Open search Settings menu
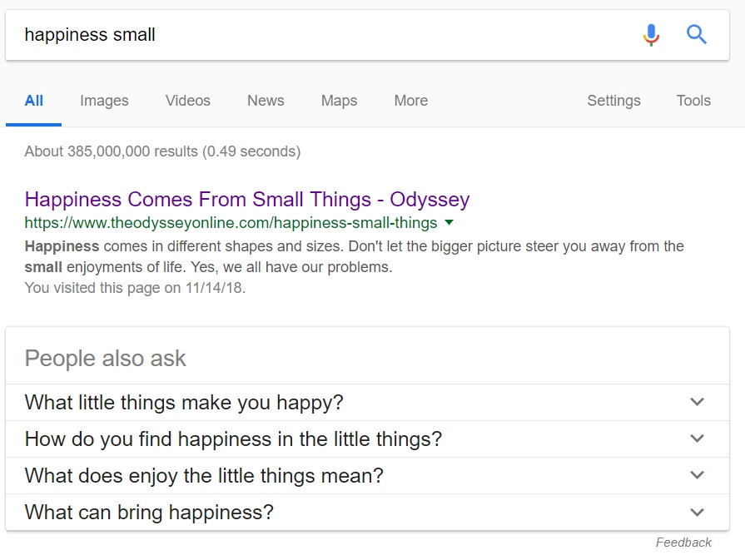Image resolution: width=745 pixels, height=560 pixels. [x=613, y=101]
